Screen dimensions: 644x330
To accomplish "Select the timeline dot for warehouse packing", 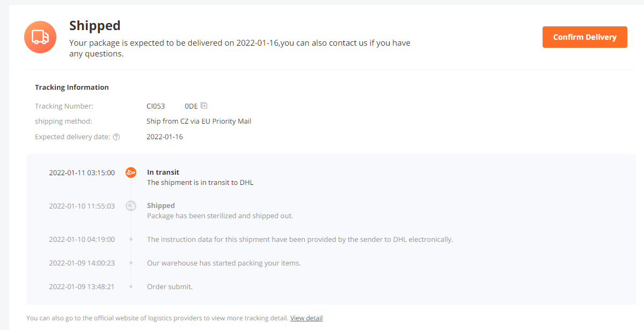I will tap(131, 263).
